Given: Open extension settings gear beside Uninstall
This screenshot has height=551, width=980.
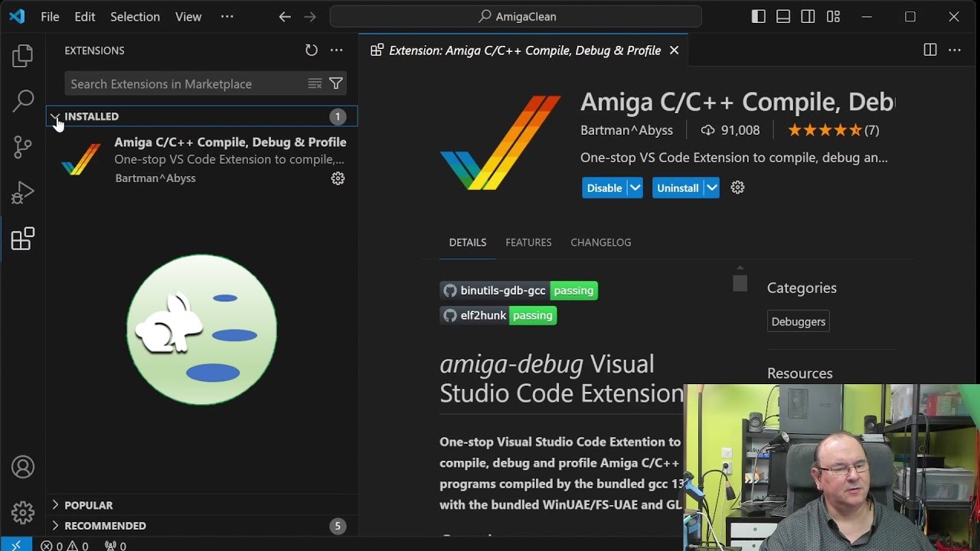Looking at the screenshot, I should 737,187.
